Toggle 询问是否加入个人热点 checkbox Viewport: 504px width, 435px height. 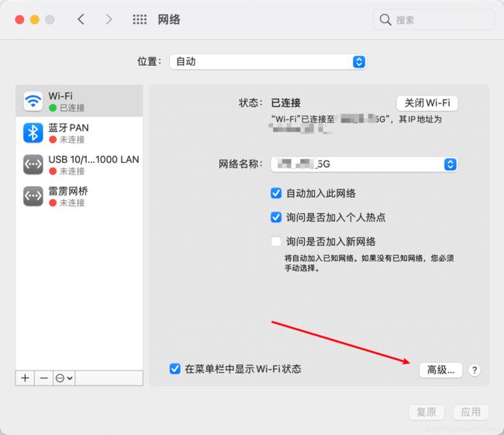coord(276,217)
